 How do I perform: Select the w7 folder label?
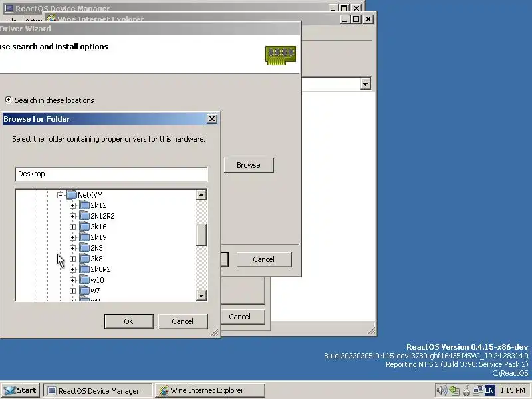pyautogui.click(x=95, y=291)
